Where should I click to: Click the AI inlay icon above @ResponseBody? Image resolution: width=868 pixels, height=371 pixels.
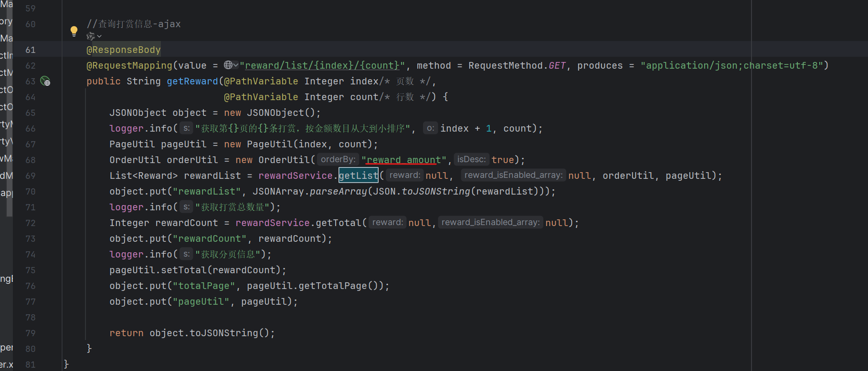[90, 36]
